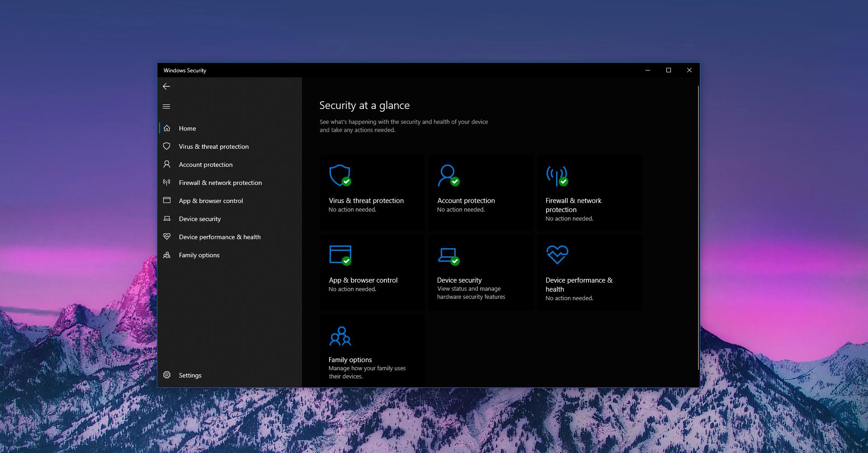This screenshot has height=453, width=868.
Task: Open Account protection from sidebar text
Action: pyautogui.click(x=206, y=165)
